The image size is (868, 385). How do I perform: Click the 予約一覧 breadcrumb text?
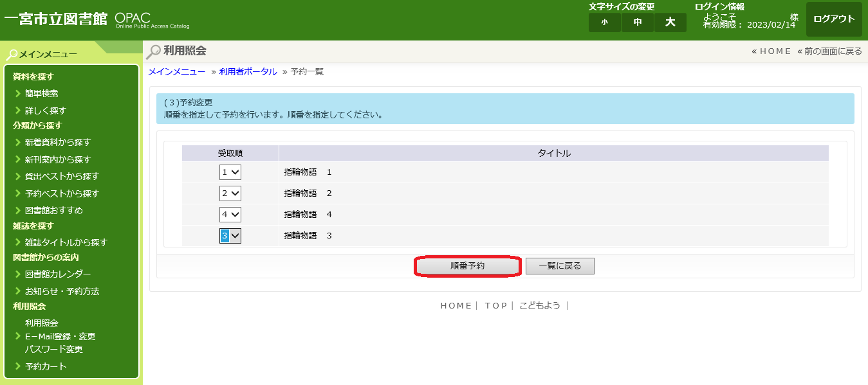pyautogui.click(x=307, y=71)
